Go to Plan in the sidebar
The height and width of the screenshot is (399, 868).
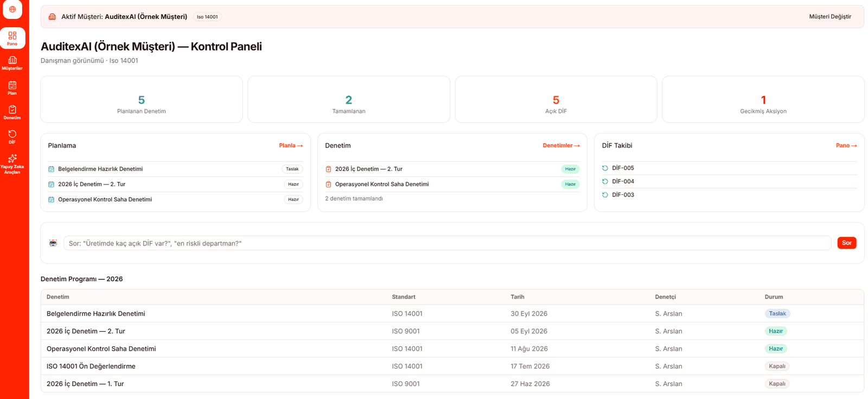point(12,88)
